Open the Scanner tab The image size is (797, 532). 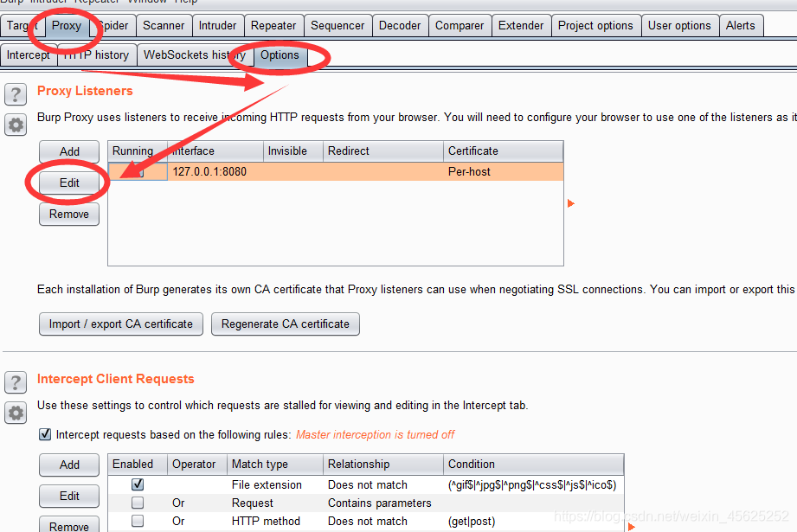[x=164, y=25]
